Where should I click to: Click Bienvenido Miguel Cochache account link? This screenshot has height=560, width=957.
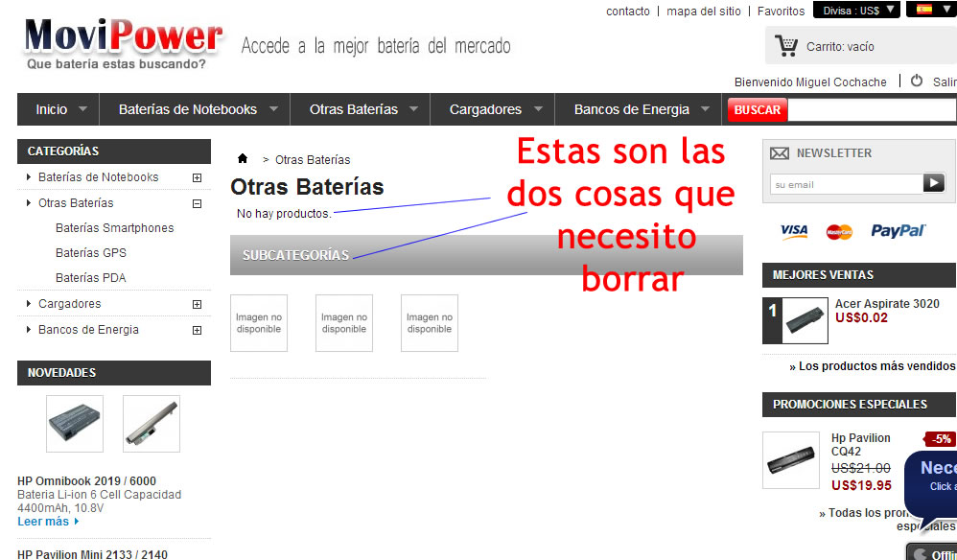[810, 82]
